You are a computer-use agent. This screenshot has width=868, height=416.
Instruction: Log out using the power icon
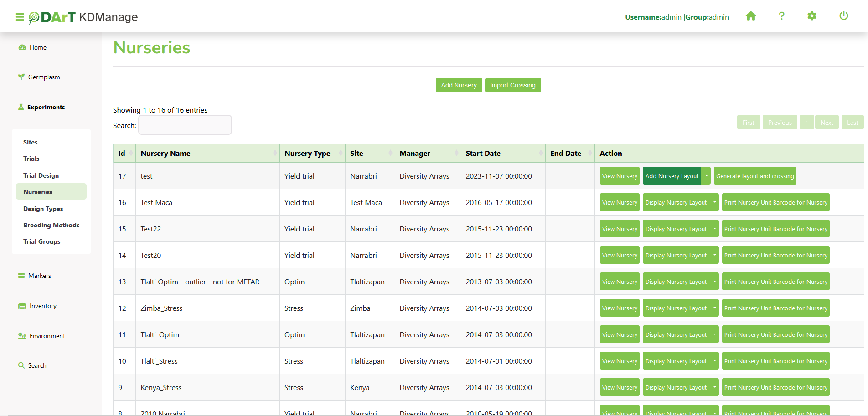click(x=843, y=16)
